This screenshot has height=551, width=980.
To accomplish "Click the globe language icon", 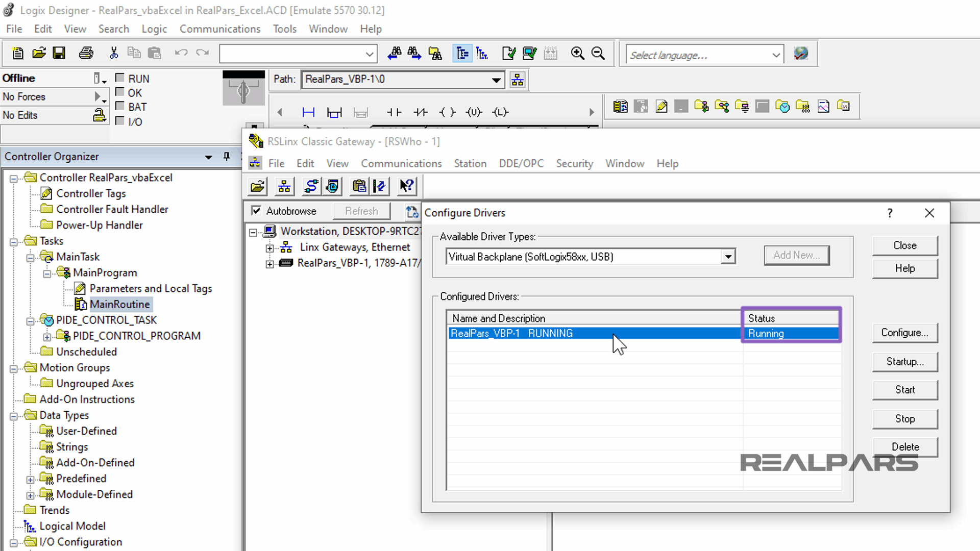I will (801, 53).
